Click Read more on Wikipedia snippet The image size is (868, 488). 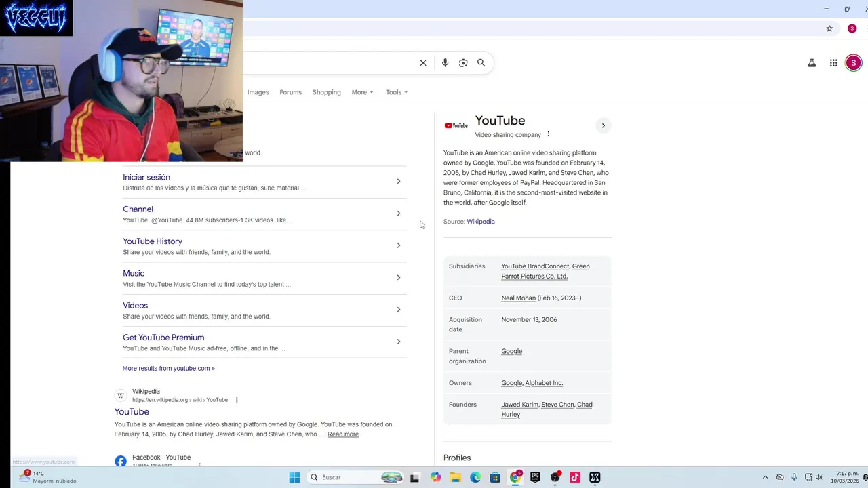pos(343,434)
